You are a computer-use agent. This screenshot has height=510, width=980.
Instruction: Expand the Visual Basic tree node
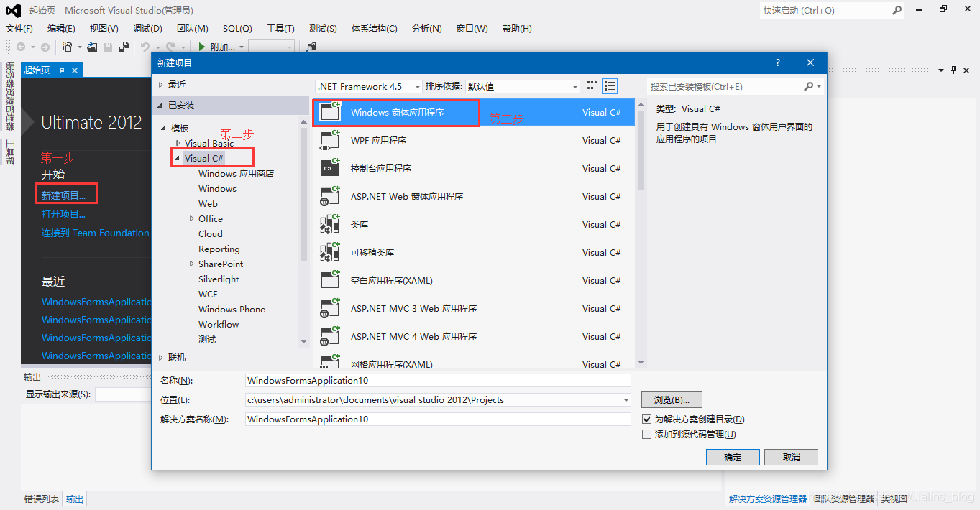178,143
